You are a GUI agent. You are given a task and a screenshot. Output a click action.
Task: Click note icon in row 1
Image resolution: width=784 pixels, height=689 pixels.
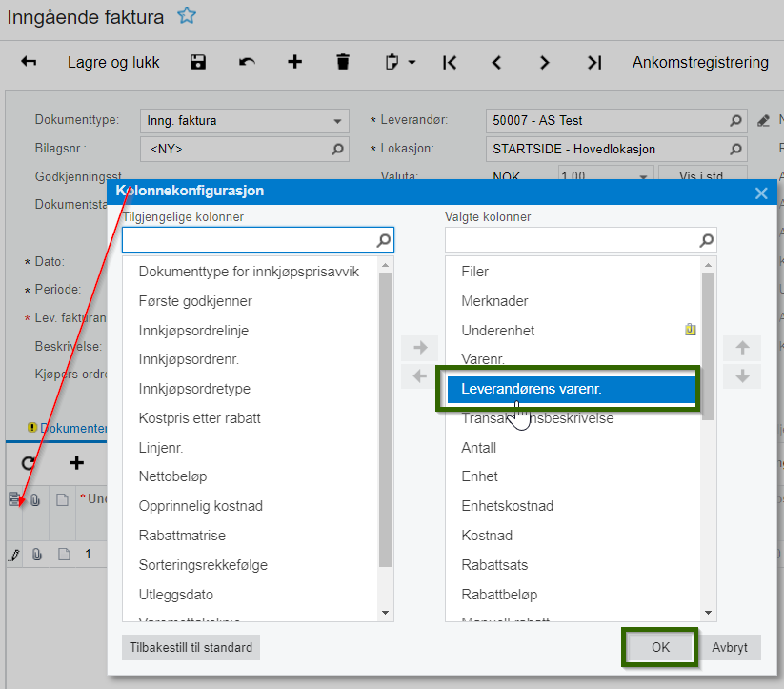point(64,555)
